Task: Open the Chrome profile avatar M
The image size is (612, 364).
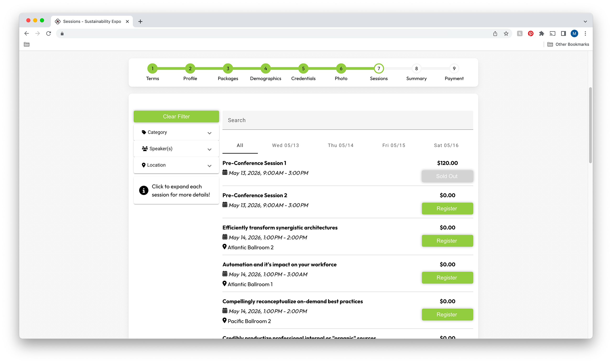Action: [x=574, y=34]
